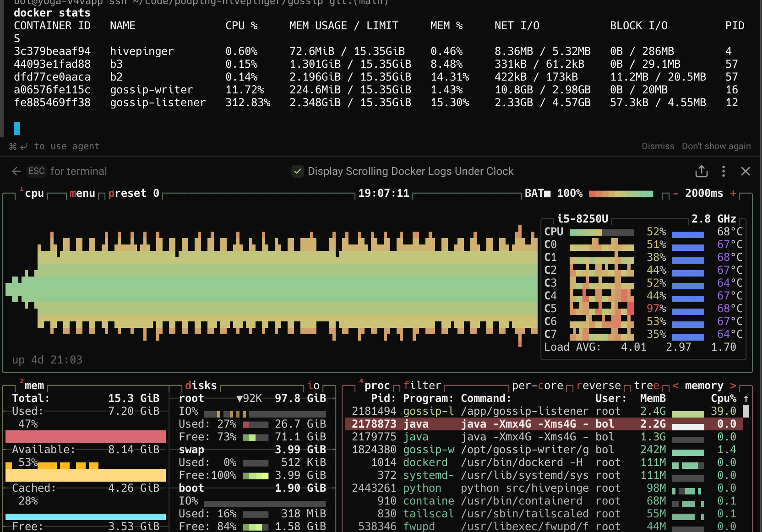
Task: Click the up arrow in proc list
Action: coord(746,398)
